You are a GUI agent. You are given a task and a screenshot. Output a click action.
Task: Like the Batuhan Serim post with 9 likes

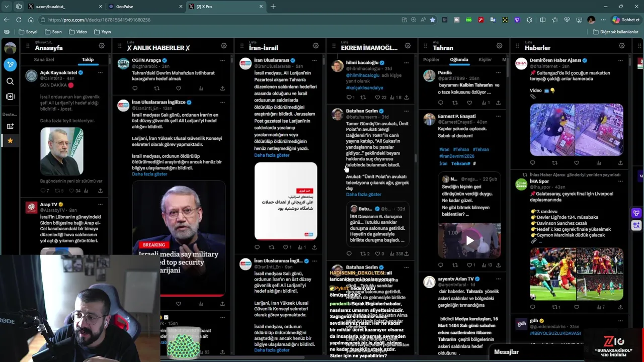click(x=379, y=254)
